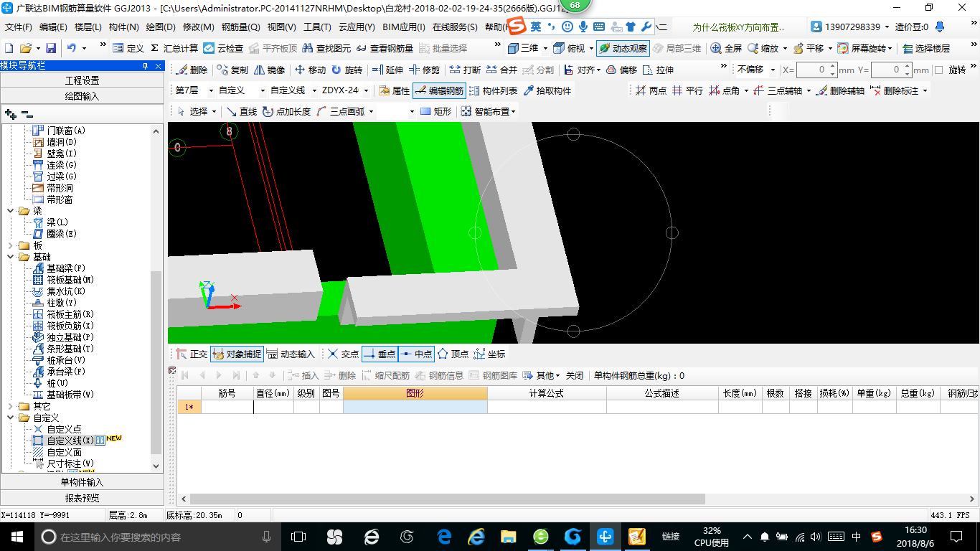The height and width of the screenshot is (551, 980).
Task: Run 汇总计算 summary calculation
Action: (174, 48)
